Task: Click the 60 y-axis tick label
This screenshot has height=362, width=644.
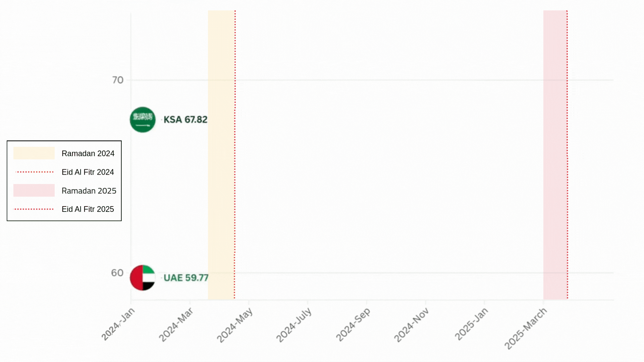Action: (117, 273)
